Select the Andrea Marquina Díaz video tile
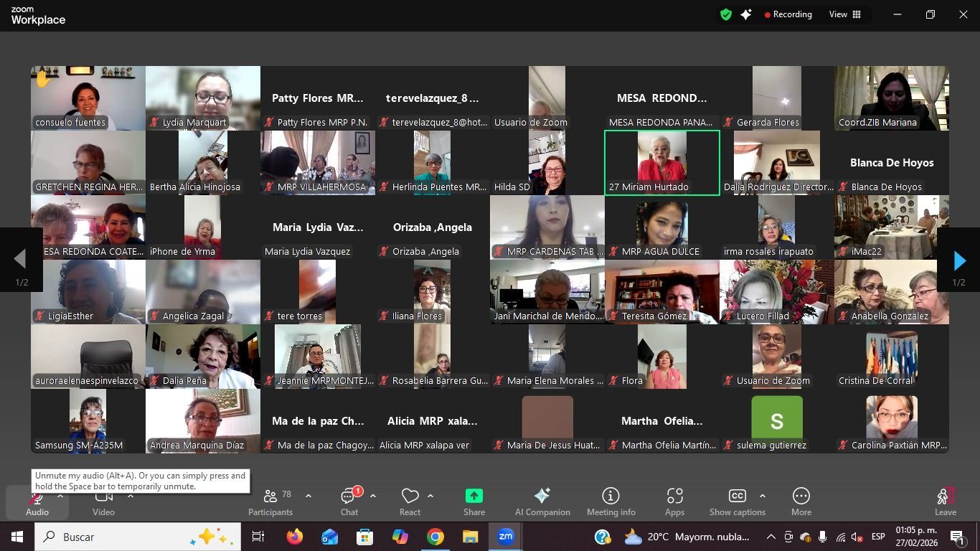 203,421
